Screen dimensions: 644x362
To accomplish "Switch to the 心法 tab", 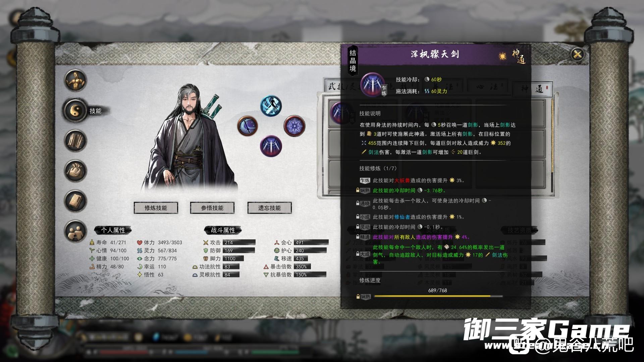I will tap(490, 87).
